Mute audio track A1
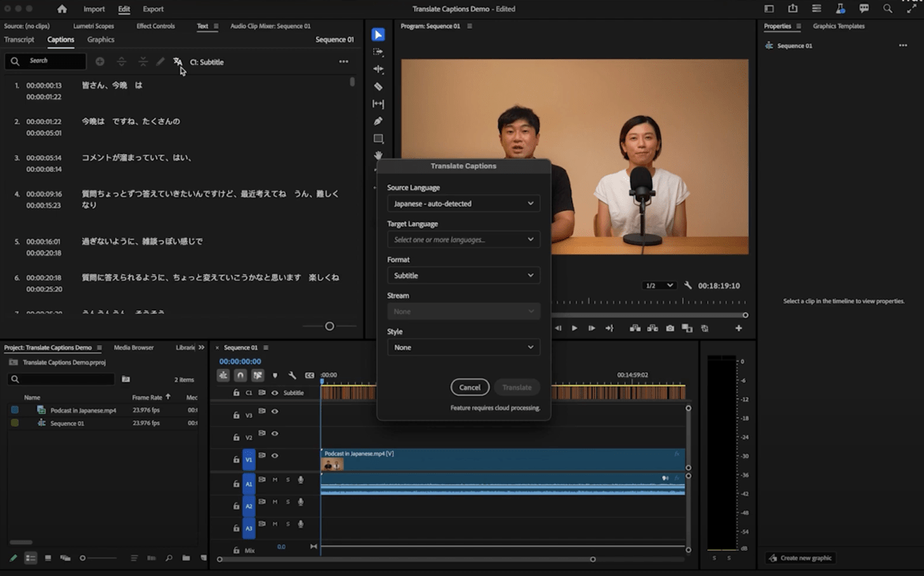Screen dimensions: 924x576 coord(274,480)
